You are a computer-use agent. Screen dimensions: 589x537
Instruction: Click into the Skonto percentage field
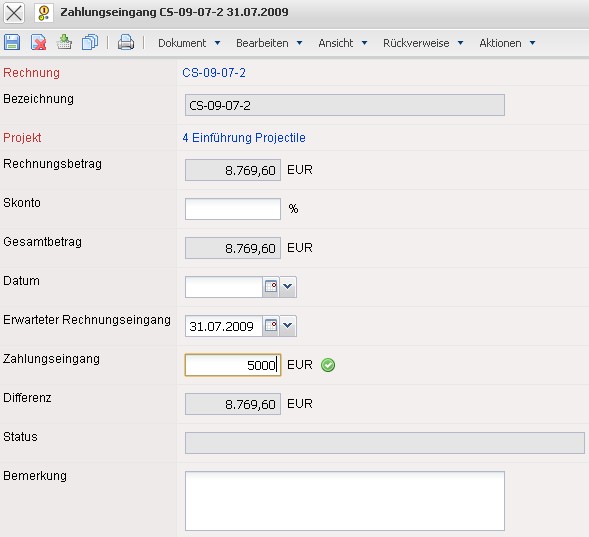tap(233, 209)
